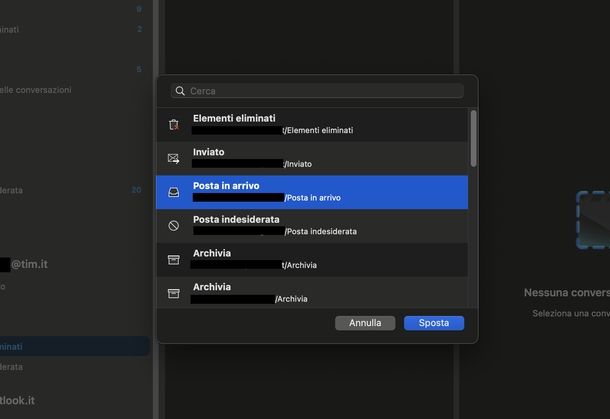Choose the Inviato folder name in list
The image size is (610, 419).
209,152
